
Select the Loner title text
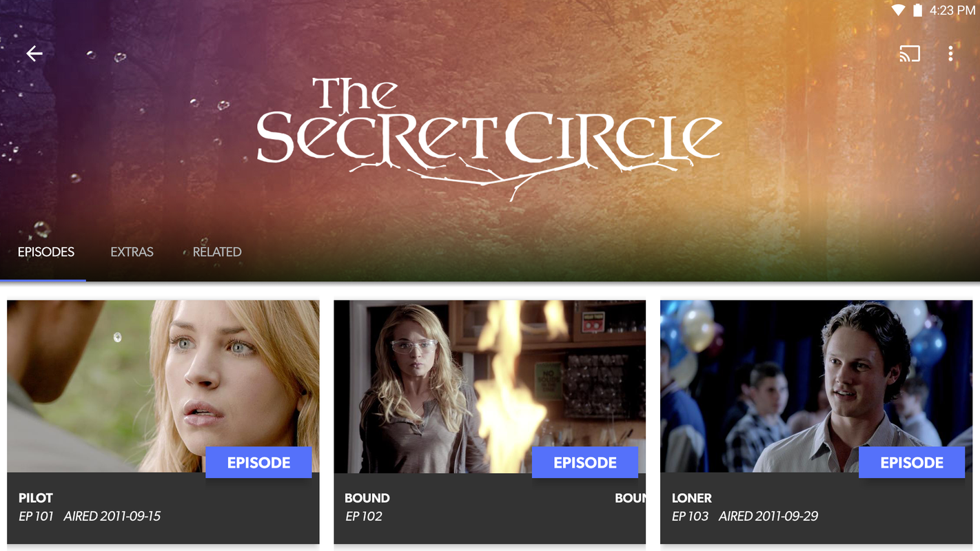point(692,498)
